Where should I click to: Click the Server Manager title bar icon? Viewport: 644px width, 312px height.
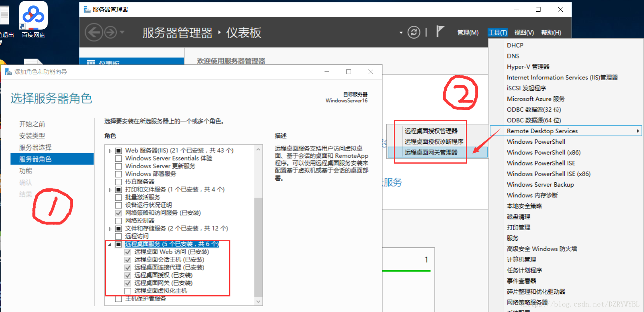point(87,9)
